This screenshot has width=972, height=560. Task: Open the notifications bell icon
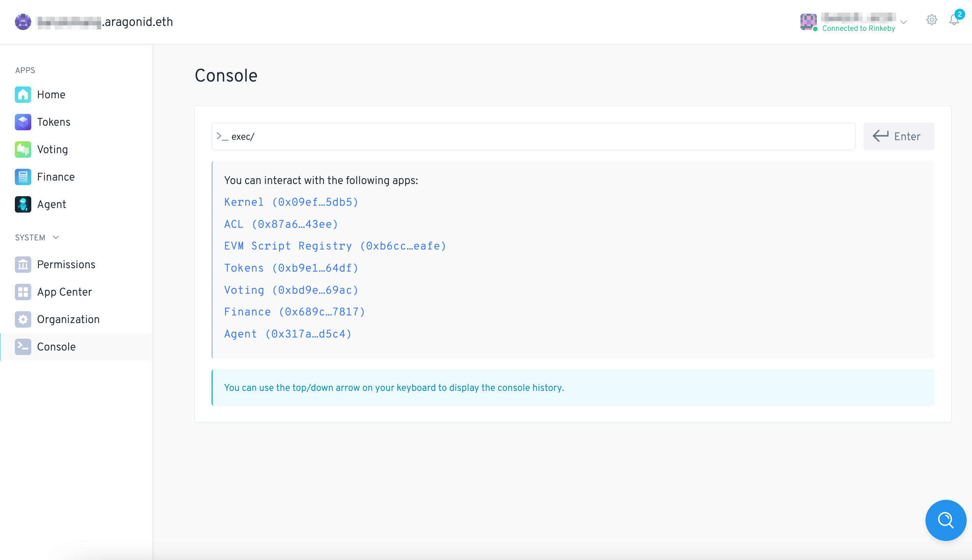[954, 19]
